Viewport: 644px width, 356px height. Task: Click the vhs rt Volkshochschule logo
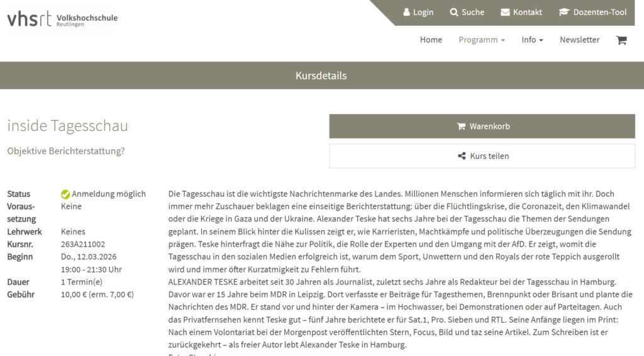pos(62,18)
